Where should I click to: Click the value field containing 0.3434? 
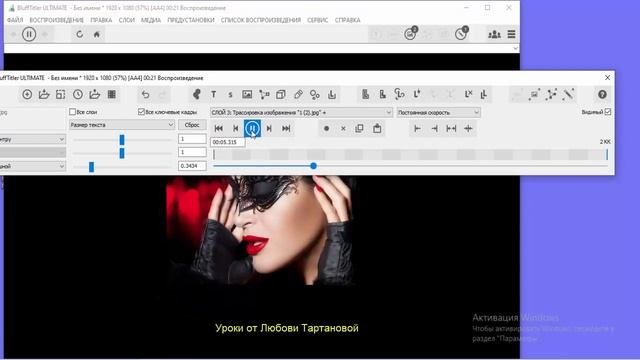[x=192, y=166]
